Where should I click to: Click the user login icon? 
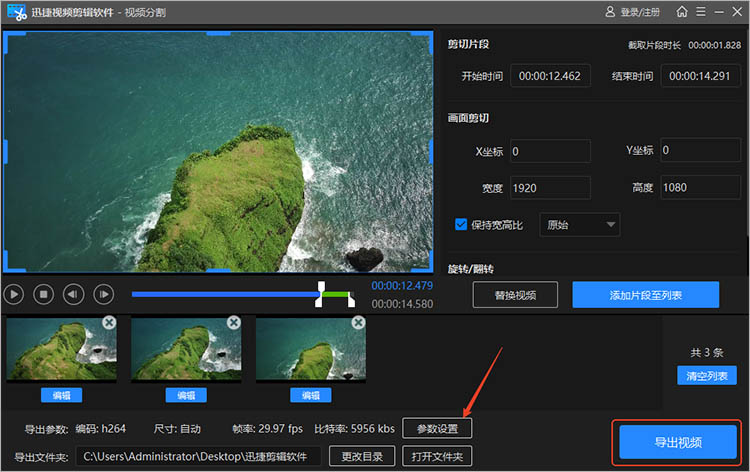[x=610, y=11]
